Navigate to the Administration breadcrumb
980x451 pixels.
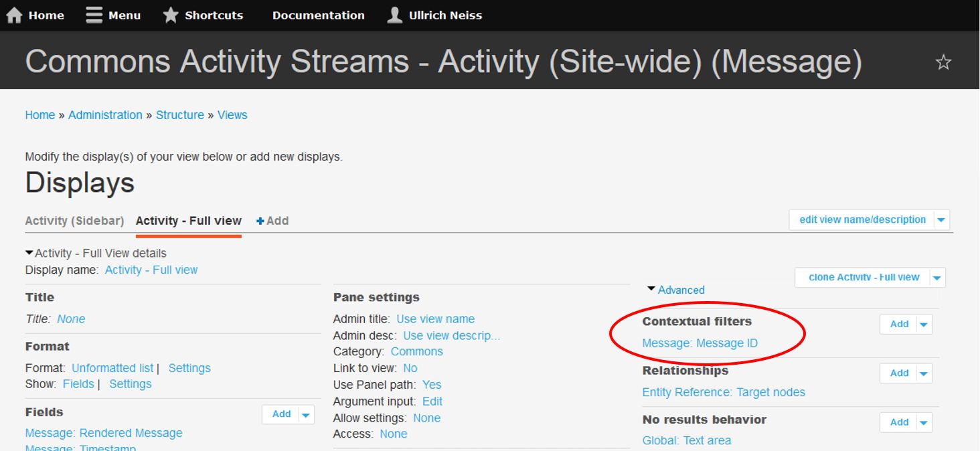click(x=105, y=115)
